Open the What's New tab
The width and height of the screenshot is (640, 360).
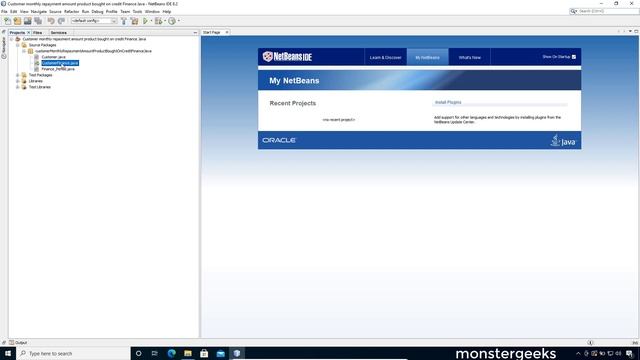pyautogui.click(x=469, y=58)
